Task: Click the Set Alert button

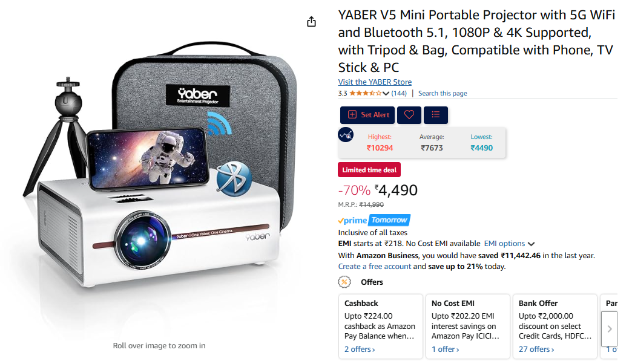Action: point(367,115)
